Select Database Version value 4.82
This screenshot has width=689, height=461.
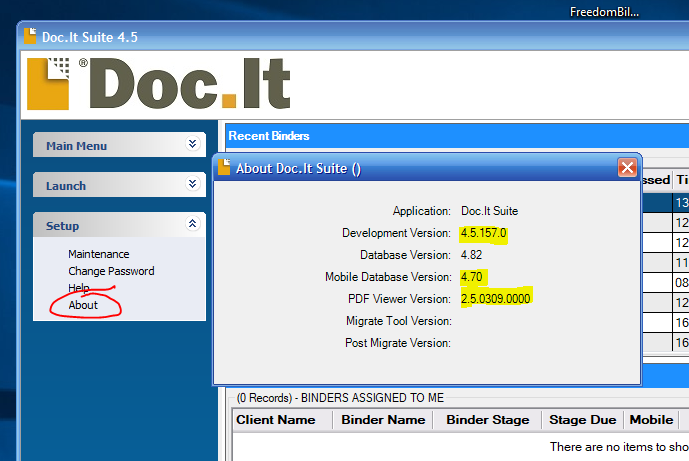click(471, 255)
